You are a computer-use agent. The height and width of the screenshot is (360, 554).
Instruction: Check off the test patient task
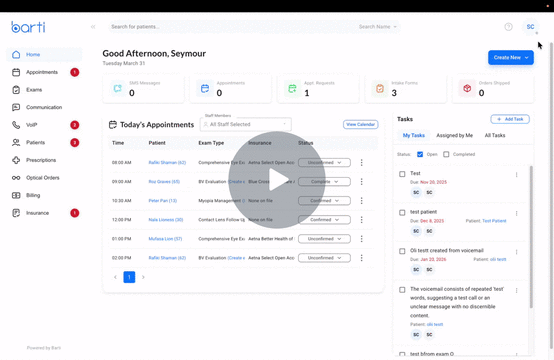click(402, 212)
